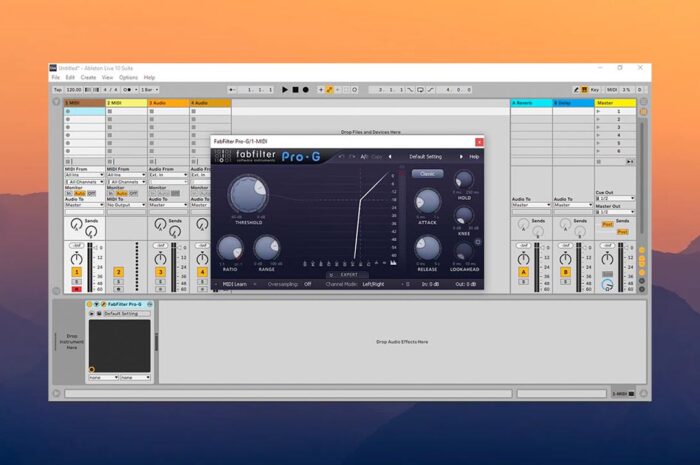
Task: Solo track 1 with S button
Action: (x=76, y=282)
